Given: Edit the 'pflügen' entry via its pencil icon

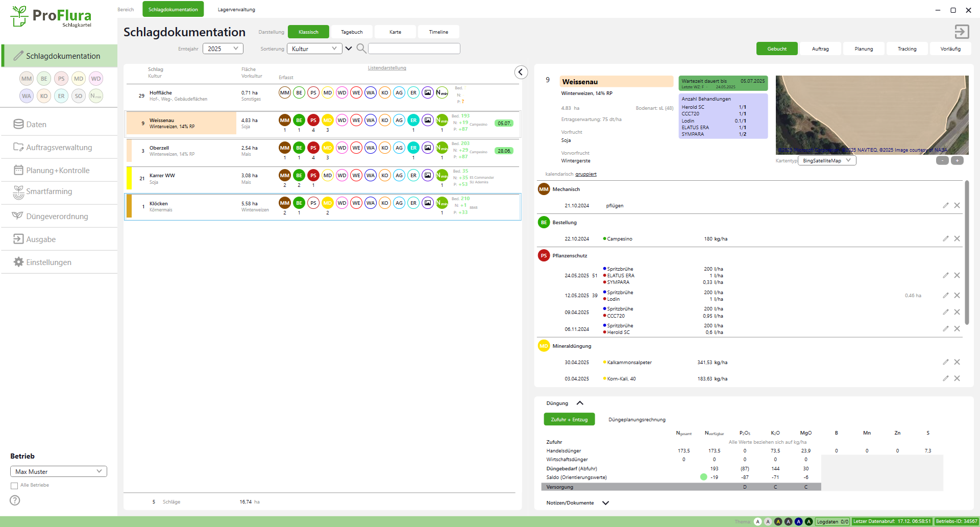Looking at the screenshot, I should point(945,205).
